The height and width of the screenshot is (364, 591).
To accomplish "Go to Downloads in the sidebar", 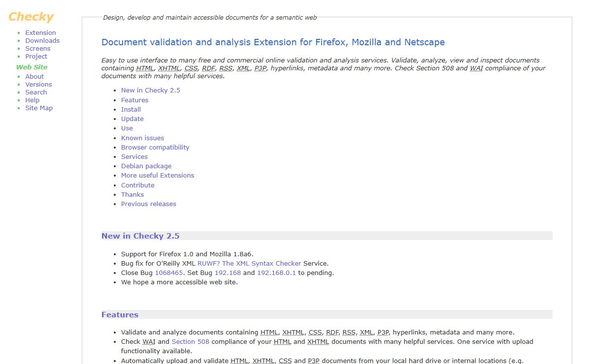I will 42,41.
